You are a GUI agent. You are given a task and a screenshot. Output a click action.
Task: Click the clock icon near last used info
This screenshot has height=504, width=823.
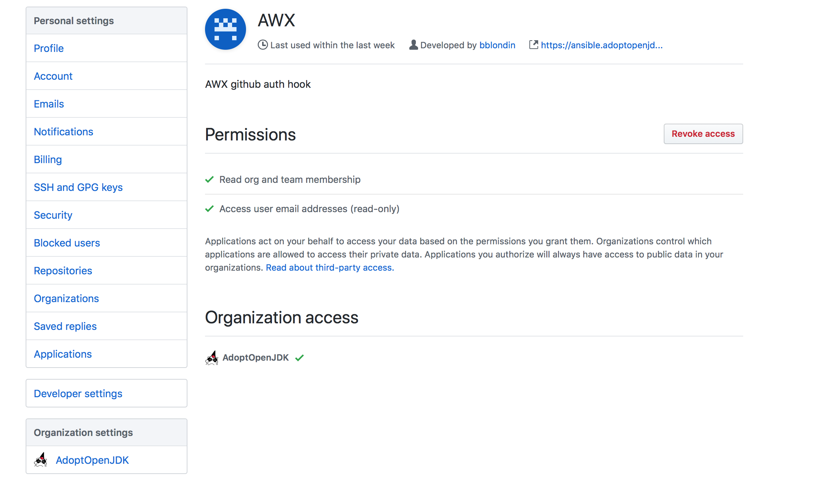tap(263, 45)
